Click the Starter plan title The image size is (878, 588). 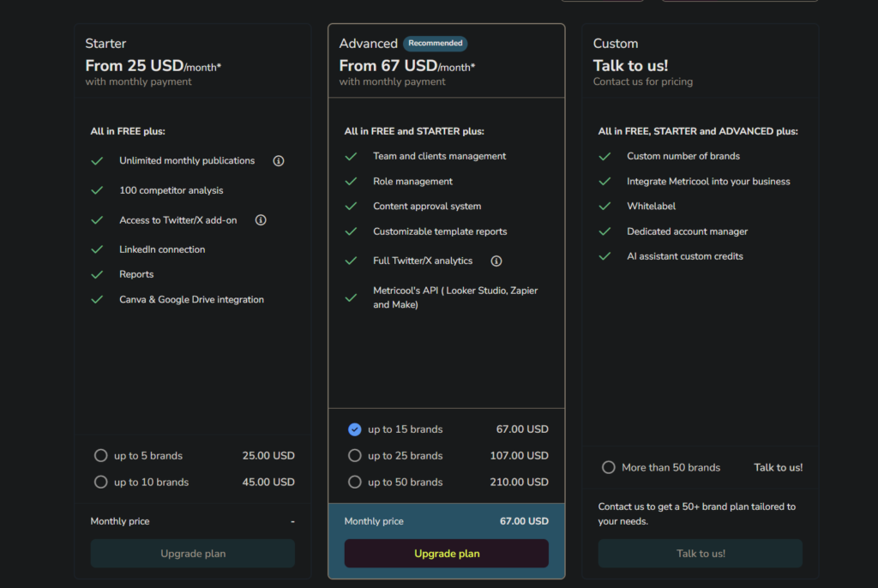click(x=105, y=44)
